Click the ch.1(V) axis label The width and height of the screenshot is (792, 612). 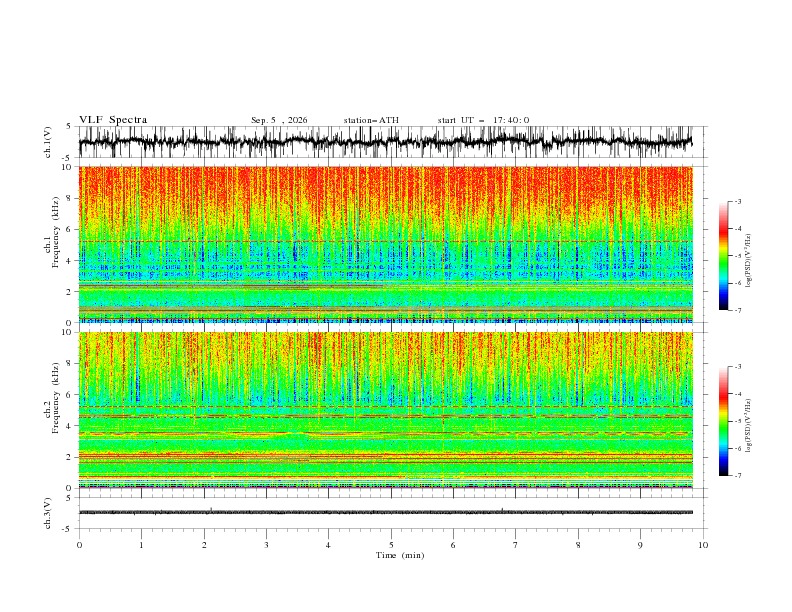pos(48,142)
